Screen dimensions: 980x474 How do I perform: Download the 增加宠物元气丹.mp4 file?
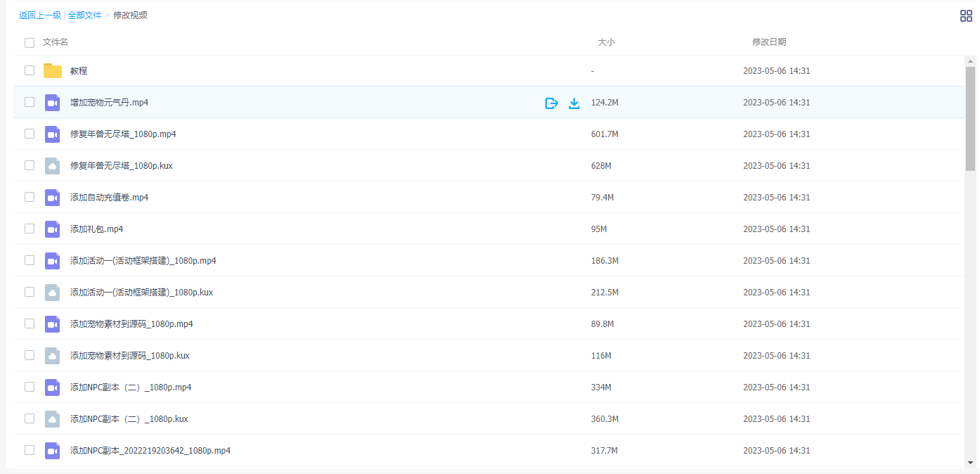click(x=574, y=103)
